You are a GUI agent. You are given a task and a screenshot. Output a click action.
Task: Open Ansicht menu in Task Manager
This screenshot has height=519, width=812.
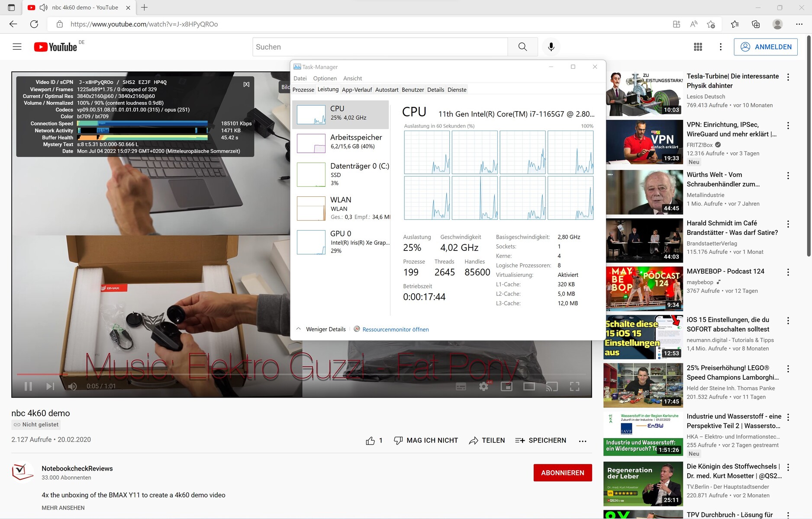352,78
